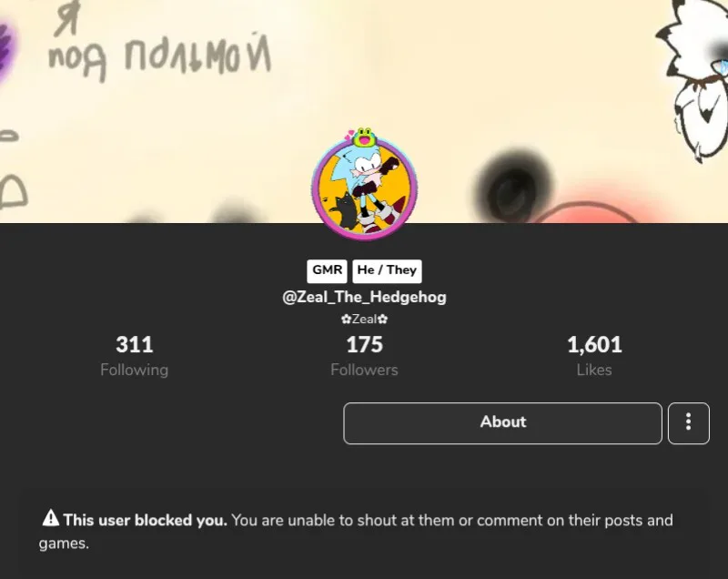The width and height of the screenshot is (728, 579).
Task: Click the warning triangle blocked icon
Action: [51, 518]
